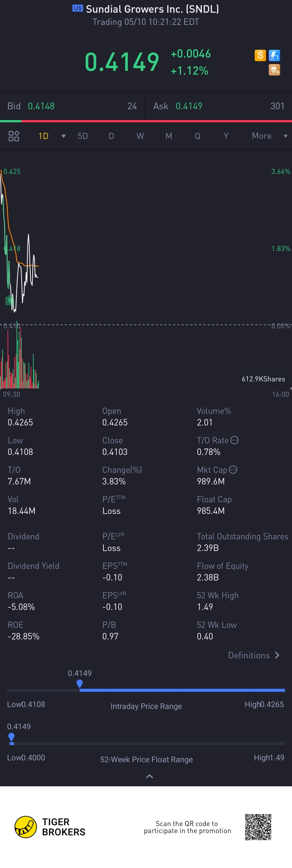Tap the High value 0.4265
292x868 pixels.
[20, 422]
